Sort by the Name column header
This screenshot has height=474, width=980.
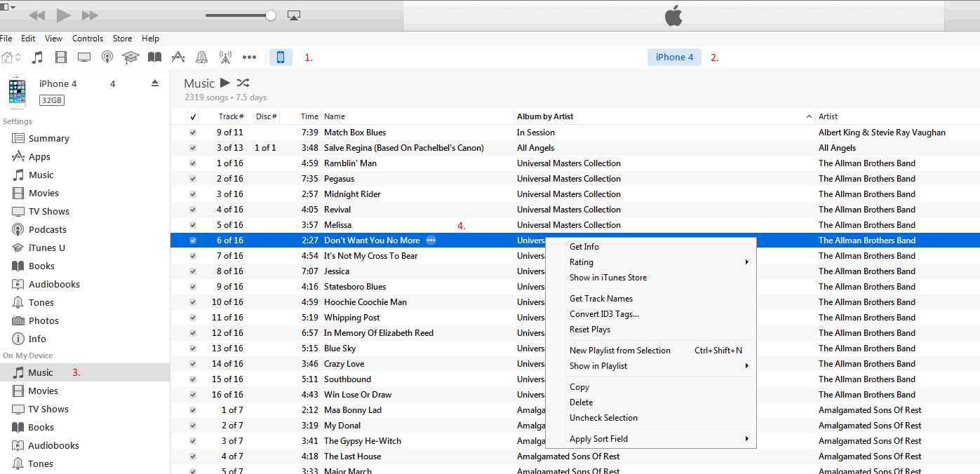click(x=417, y=116)
